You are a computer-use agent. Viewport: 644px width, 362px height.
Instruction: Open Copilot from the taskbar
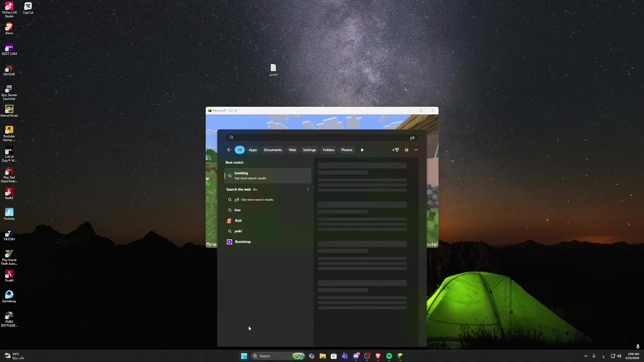[x=311, y=356]
